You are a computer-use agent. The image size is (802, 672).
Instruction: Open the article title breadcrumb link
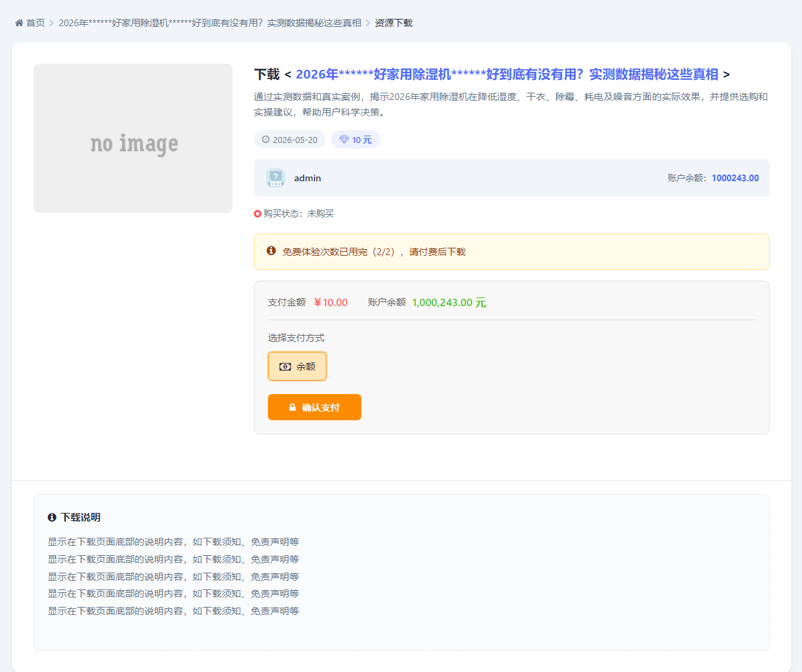tap(210, 23)
